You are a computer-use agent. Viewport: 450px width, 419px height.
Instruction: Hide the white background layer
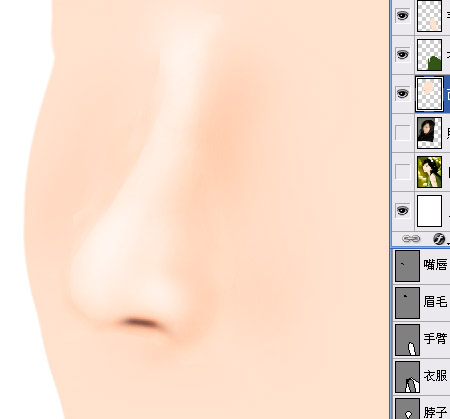point(402,211)
